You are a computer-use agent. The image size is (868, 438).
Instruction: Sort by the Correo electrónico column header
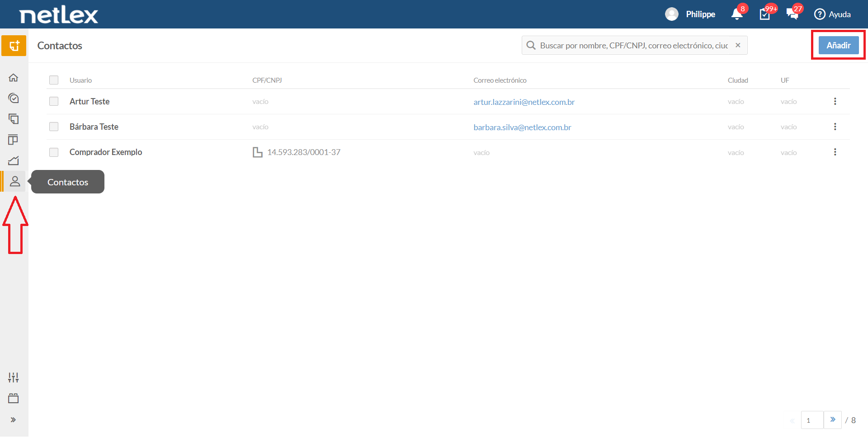[x=500, y=80]
